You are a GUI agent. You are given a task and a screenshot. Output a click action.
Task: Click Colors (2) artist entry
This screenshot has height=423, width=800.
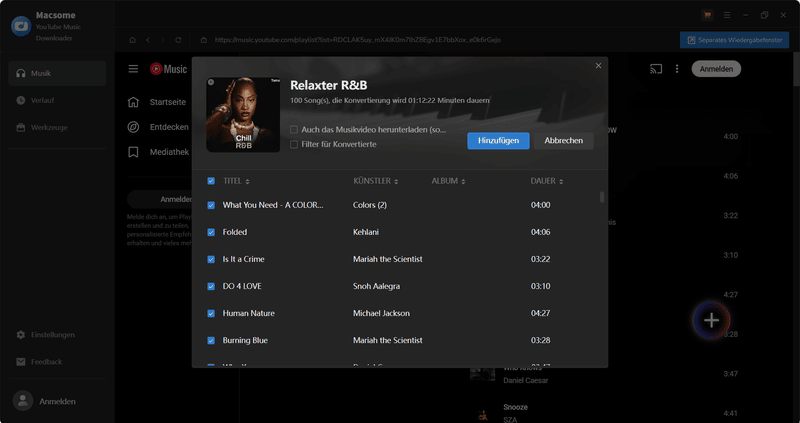pyautogui.click(x=370, y=205)
